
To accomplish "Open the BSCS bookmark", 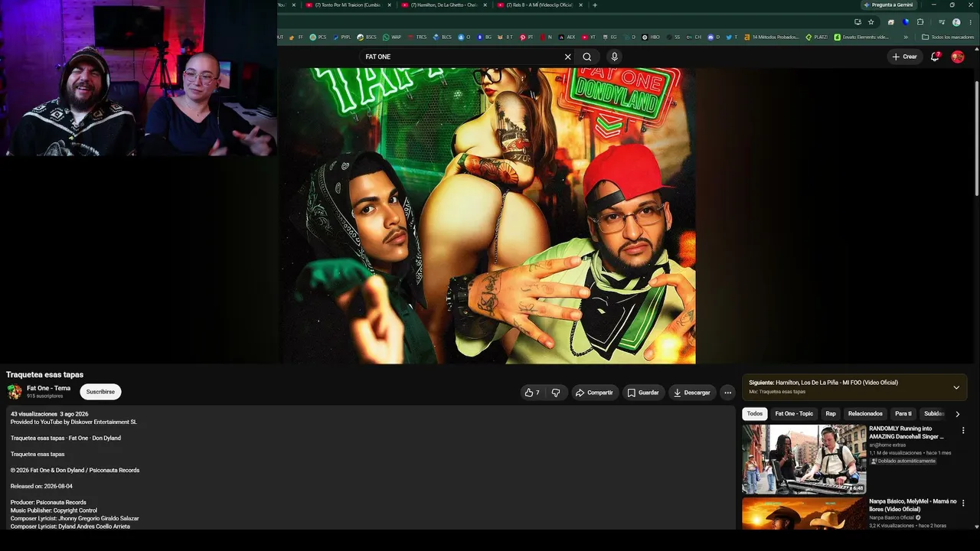I will [367, 37].
